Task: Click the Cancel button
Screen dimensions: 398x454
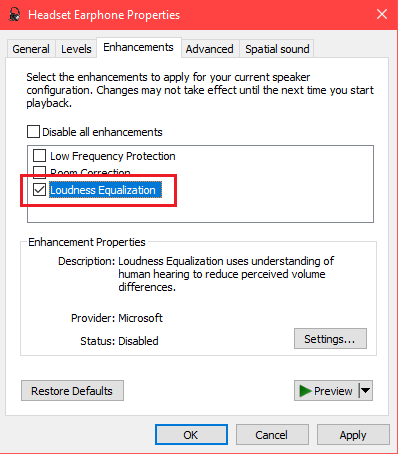Action: (x=272, y=435)
